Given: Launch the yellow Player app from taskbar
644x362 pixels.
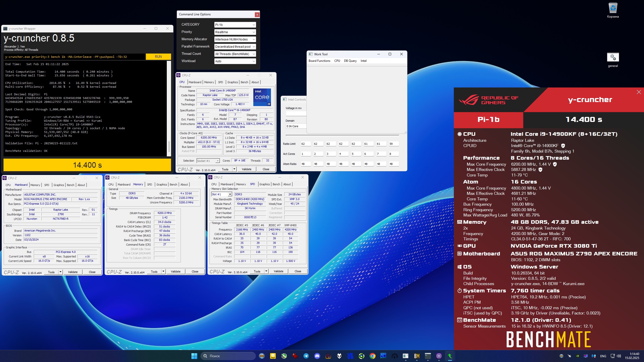Looking at the screenshot, I should coord(273,356).
